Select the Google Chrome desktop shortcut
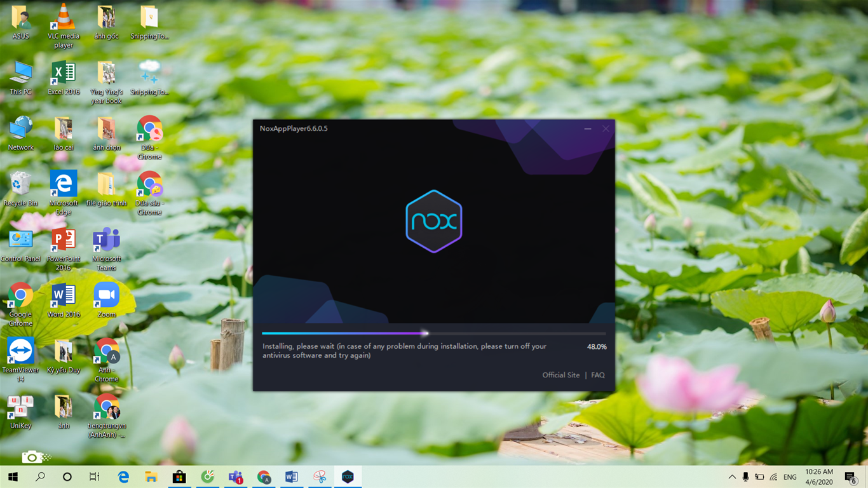 pyautogui.click(x=21, y=305)
